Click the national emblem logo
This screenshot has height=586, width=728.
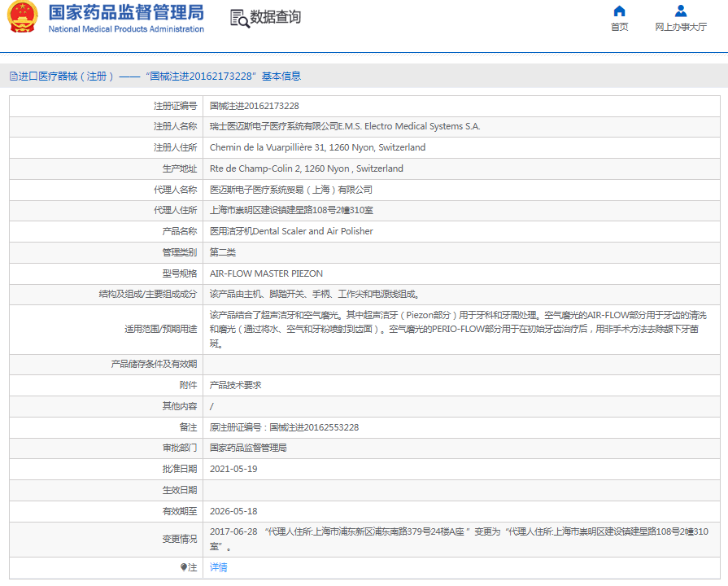click(x=23, y=18)
